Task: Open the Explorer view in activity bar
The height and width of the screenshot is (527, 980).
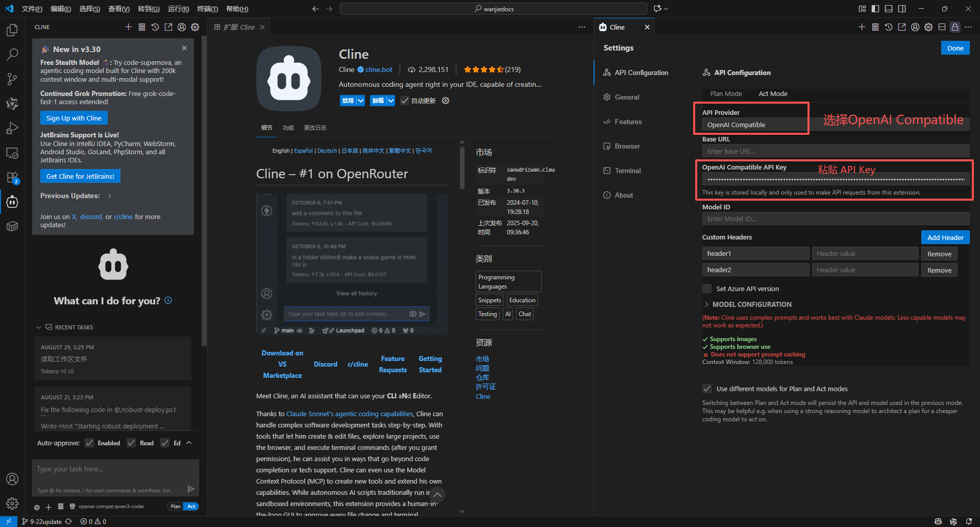Action: tap(12, 31)
